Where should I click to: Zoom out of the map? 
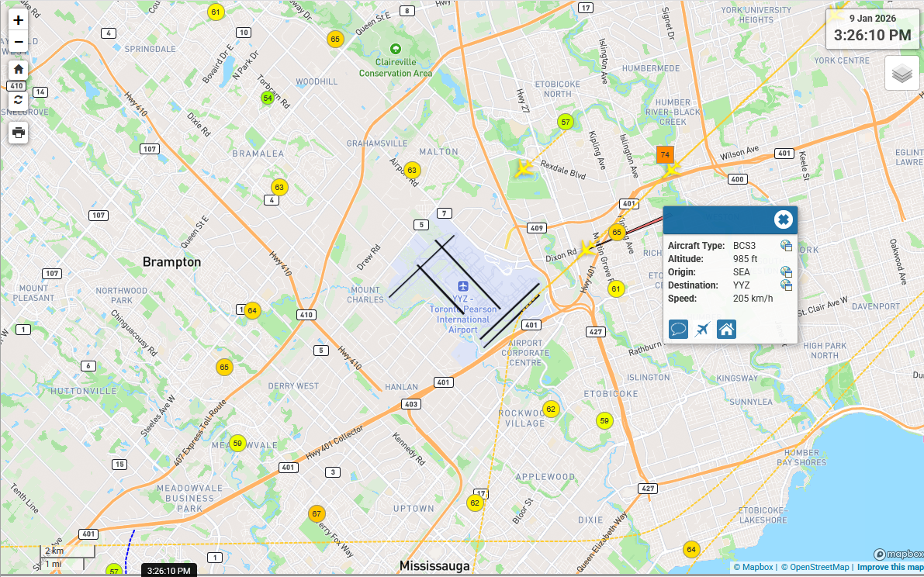coord(19,42)
